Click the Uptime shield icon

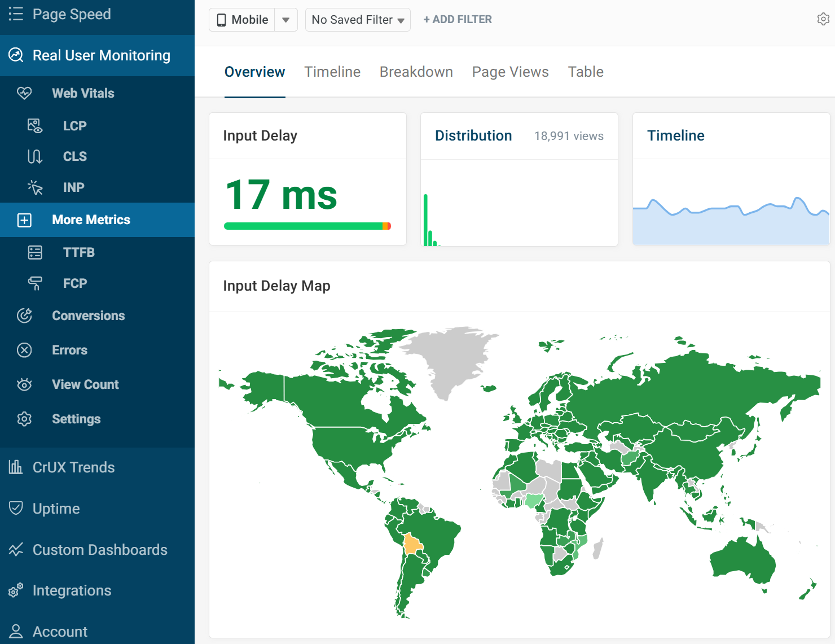point(16,509)
